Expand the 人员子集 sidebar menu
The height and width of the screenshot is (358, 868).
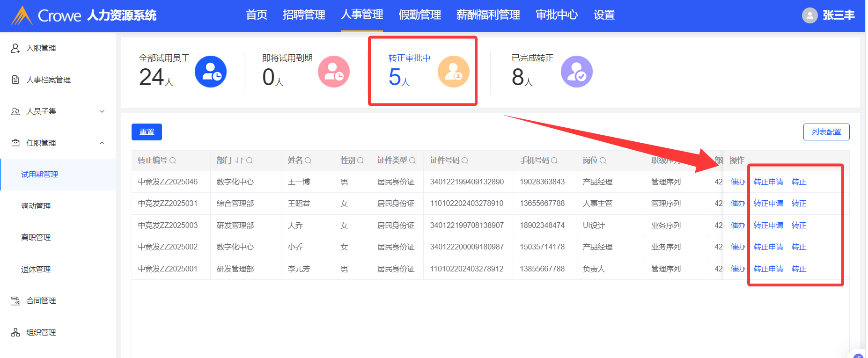[x=102, y=111]
